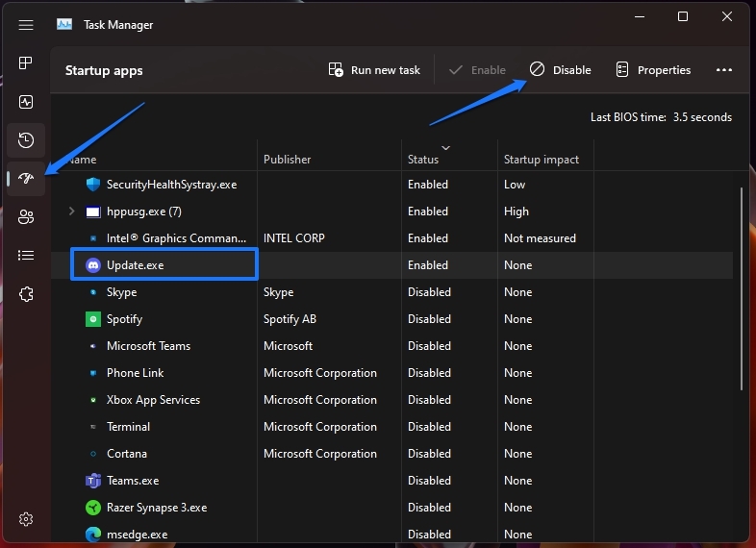Click the msedge.exe Edge icon
Screen dimensions: 756x548
pos(93,534)
